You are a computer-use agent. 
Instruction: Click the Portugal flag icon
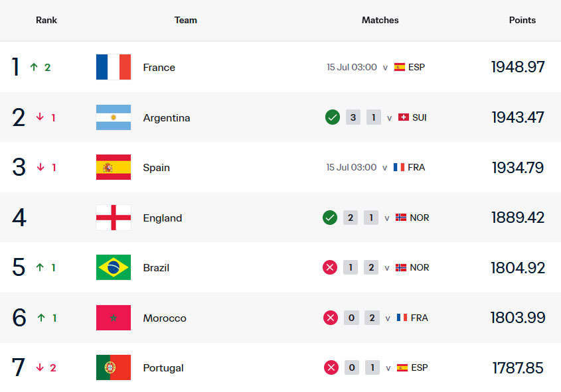114,367
